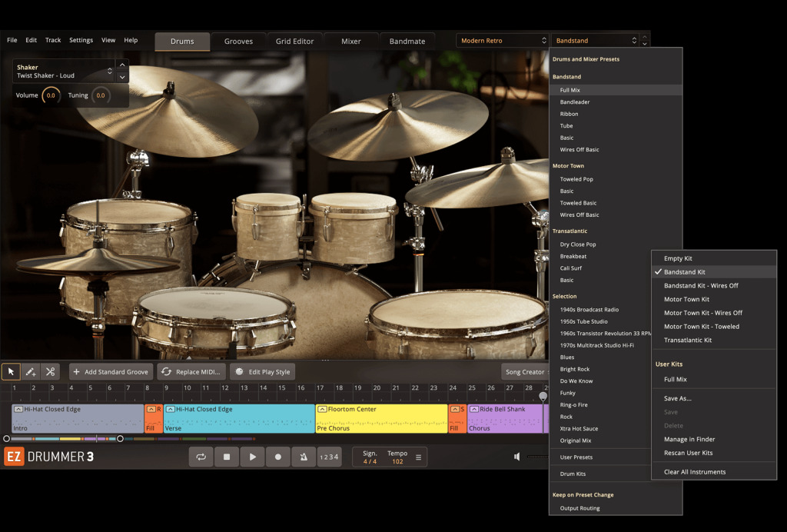Choose the Xtra Hot Sauce preset

pyautogui.click(x=600, y=429)
